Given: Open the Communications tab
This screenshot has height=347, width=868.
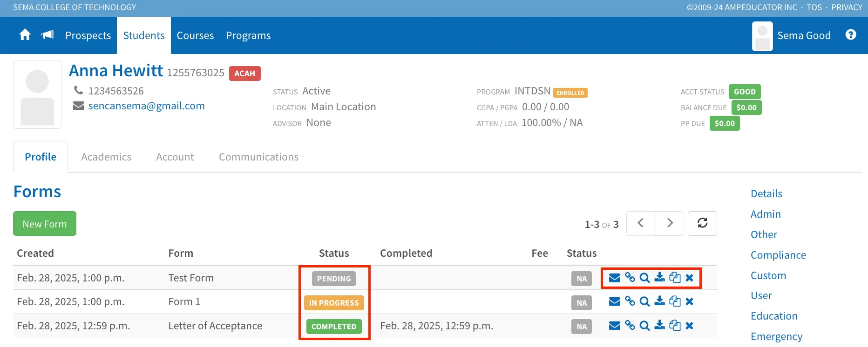Looking at the screenshot, I should pos(258,157).
